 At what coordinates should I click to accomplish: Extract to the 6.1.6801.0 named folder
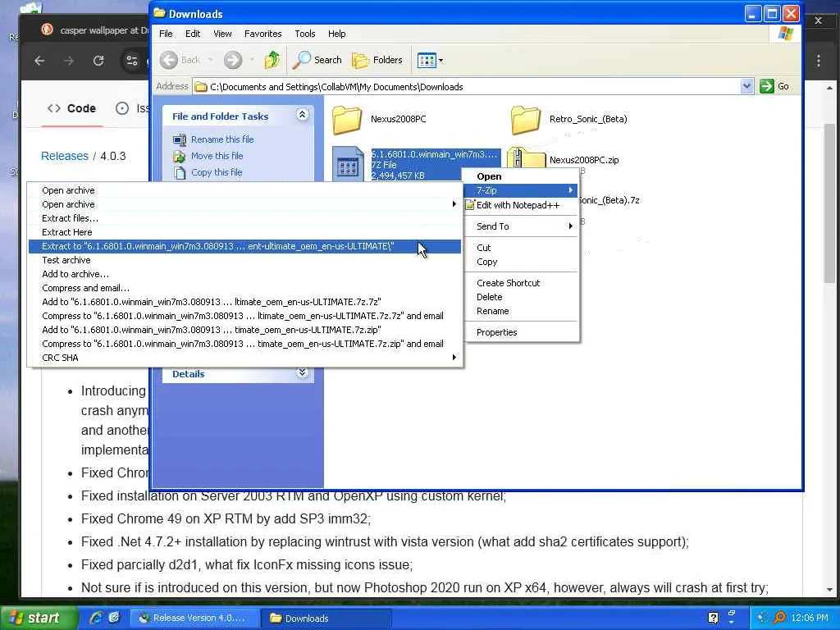coord(244,246)
